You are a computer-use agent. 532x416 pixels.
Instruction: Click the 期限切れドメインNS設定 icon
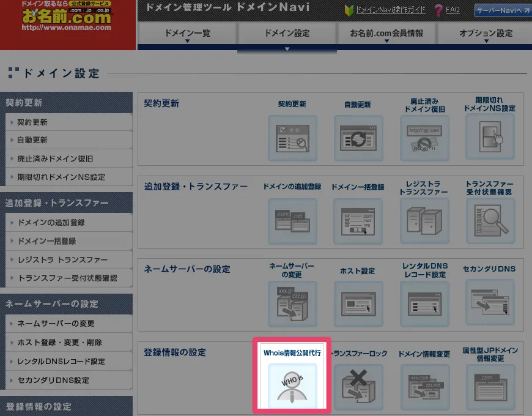[490, 137]
